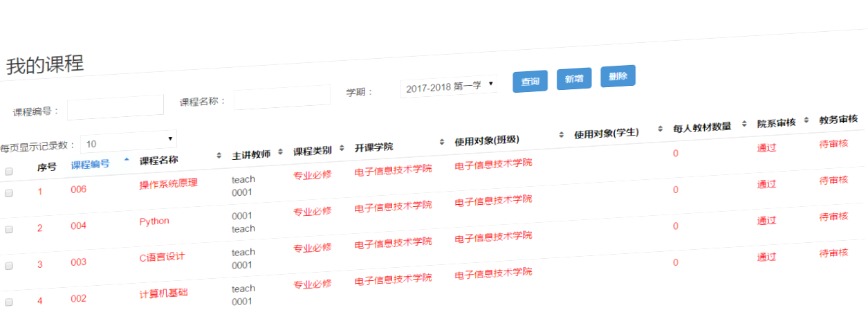Check the box for course 006 row
This screenshot has height=328, width=868.
coord(9,194)
